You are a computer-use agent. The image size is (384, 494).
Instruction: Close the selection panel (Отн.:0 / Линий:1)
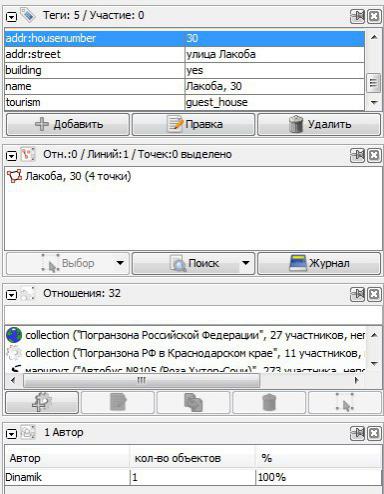click(x=374, y=155)
